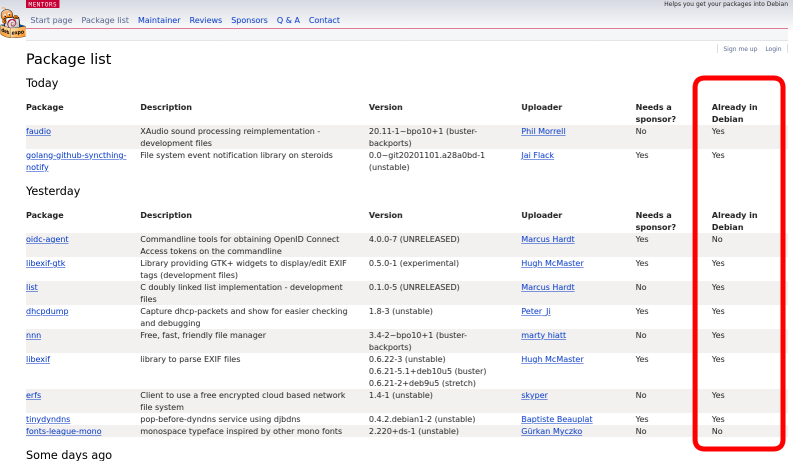Click 'pop-before-dyndns service using djbdns' description
793x461 pixels.
point(220,419)
